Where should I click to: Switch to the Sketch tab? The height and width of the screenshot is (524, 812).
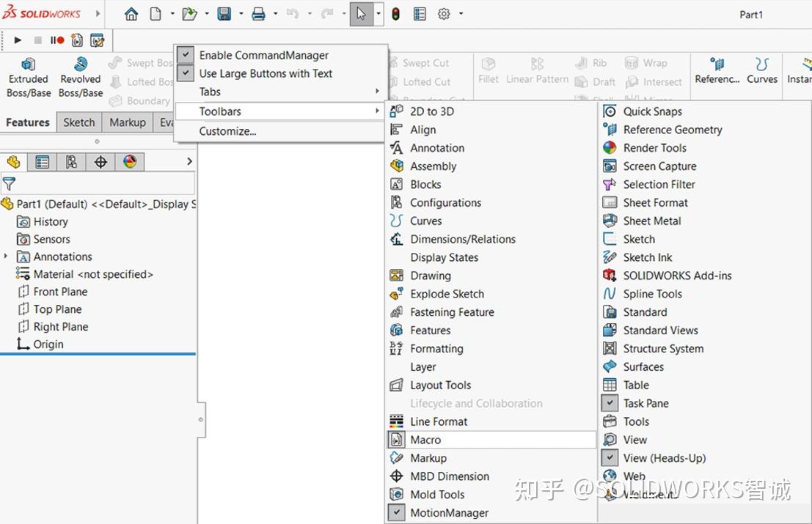(x=79, y=122)
